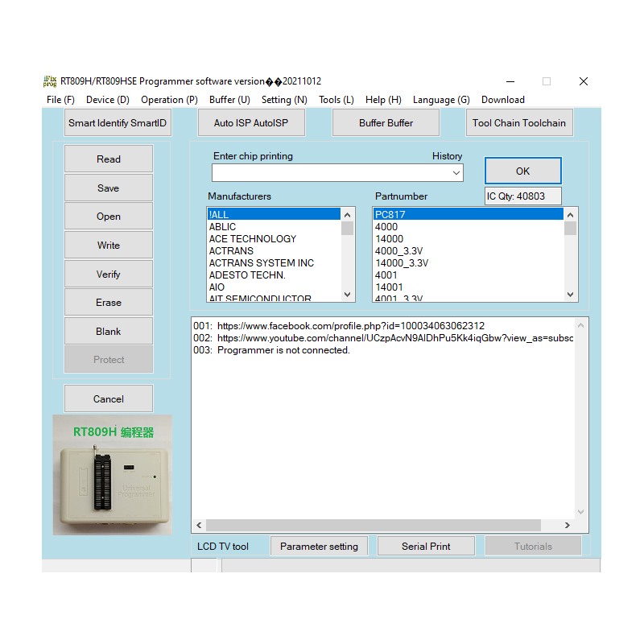
Task: Open the Device (D) menu
Action: [107, 100]
